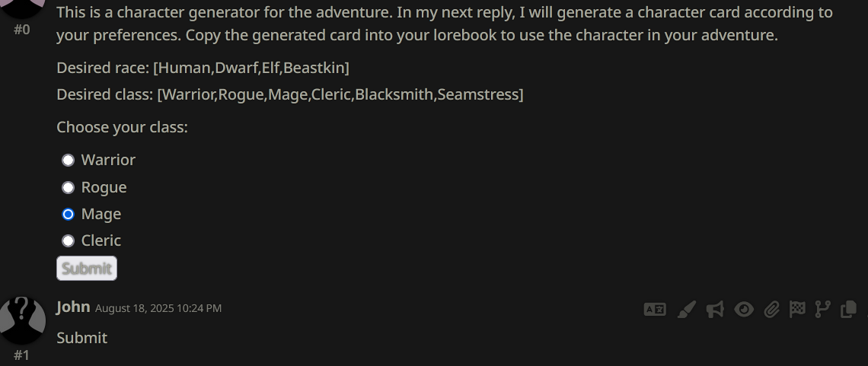Click the August 18, 2025 timestamp
Image resolution: width=868 pixels, height=366 pixels.
tap(158, 308)
